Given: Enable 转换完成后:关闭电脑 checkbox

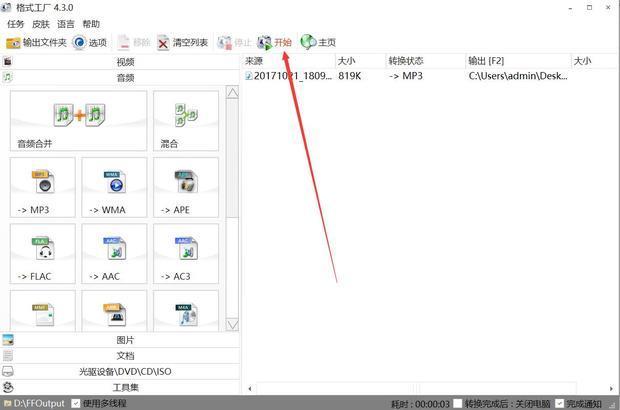Looking at the screenshot, I should pyautogui.click(x=457, y=403).
